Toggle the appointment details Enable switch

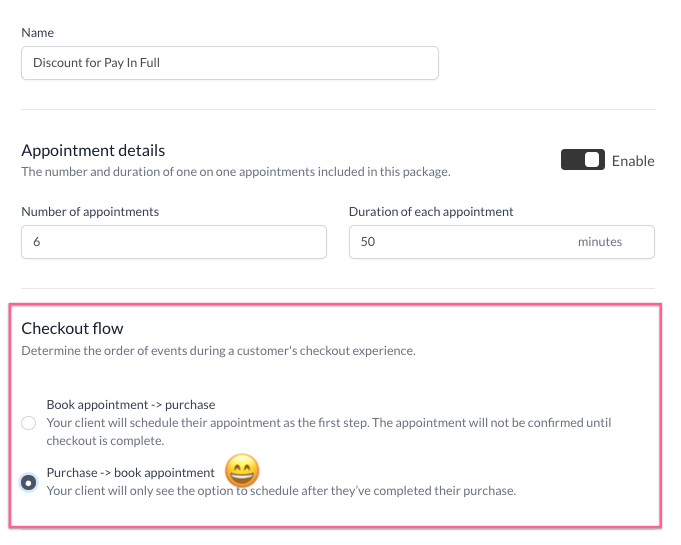(582, 160)
